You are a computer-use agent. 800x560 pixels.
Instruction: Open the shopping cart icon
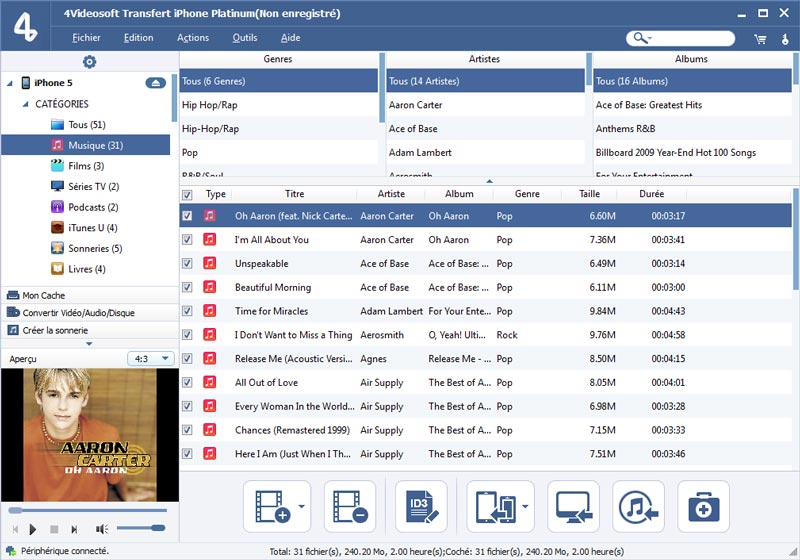pos(760,39)
